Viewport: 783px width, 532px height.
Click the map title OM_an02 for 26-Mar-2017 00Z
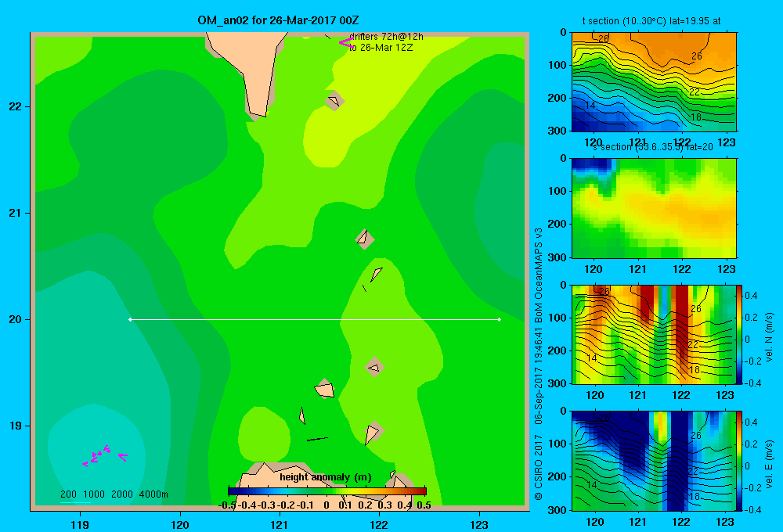tap(278, 20)
